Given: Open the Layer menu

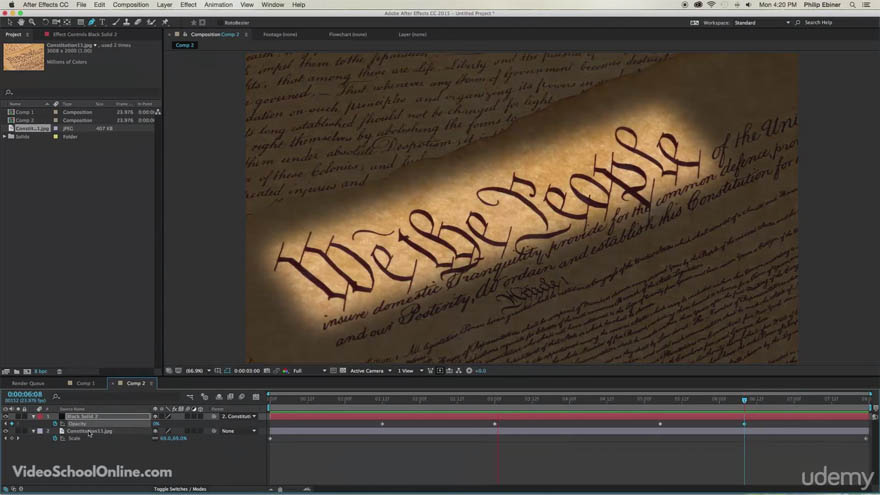Looking at the screenshot, I should (164, 4).
